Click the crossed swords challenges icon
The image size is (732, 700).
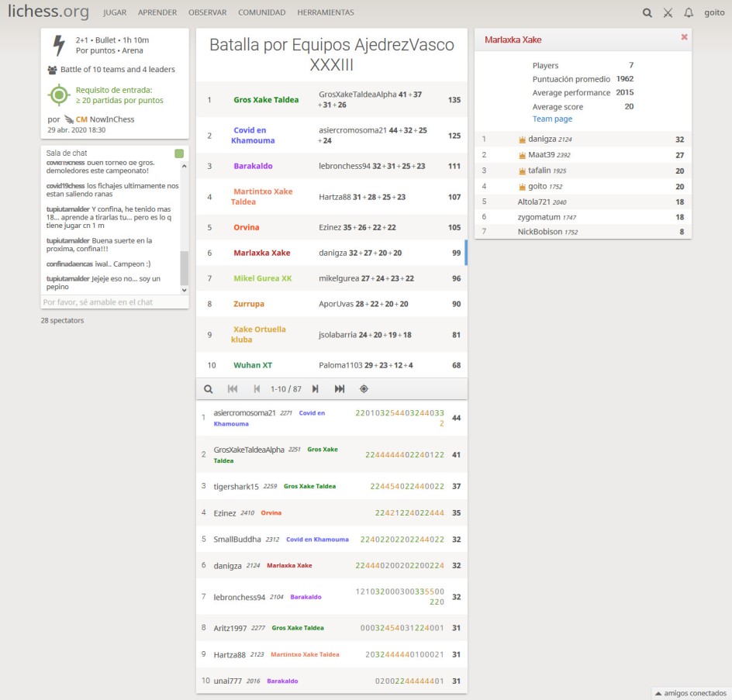668,13
